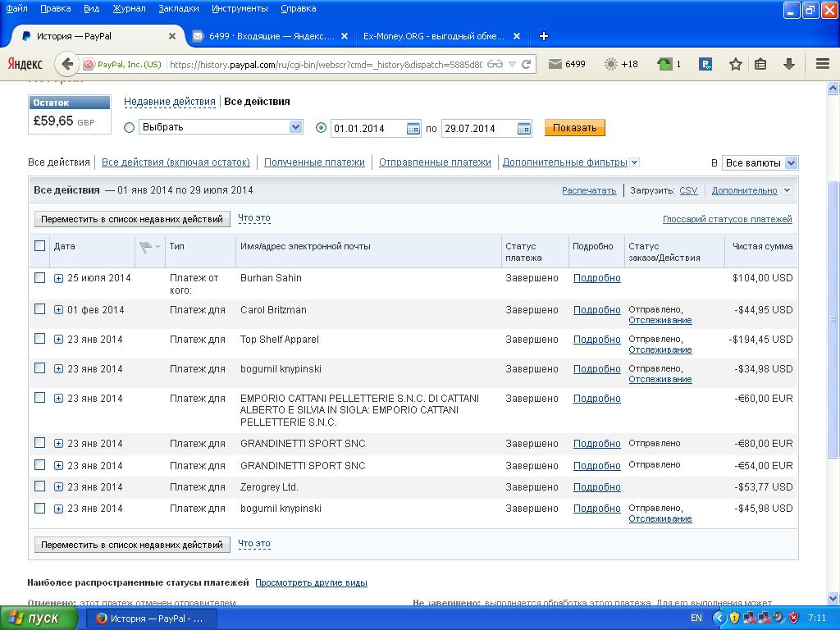This screenshot has height=630, width=840.
Task: Click the Яндекс logo on the toolbar
Action: click(25, 64)
